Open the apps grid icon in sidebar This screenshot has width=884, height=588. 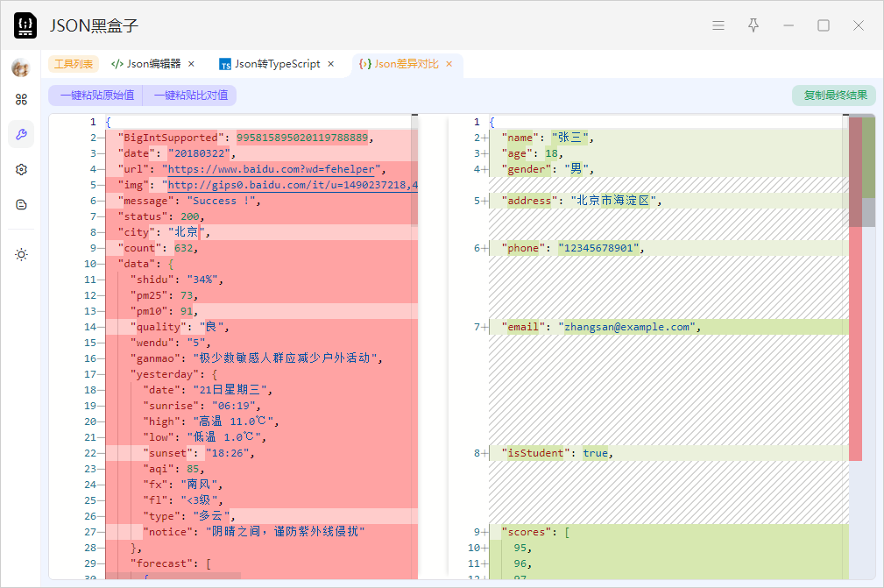click(21, 100)
